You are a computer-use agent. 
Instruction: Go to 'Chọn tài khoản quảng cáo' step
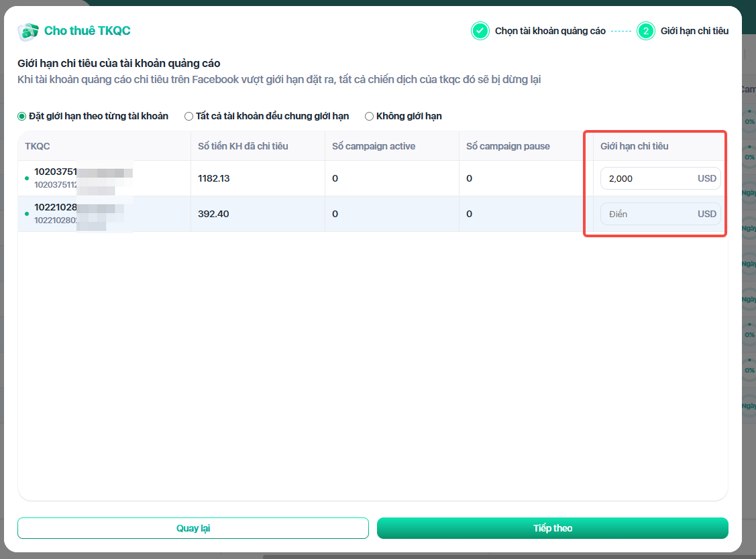[x=549, y=31]
